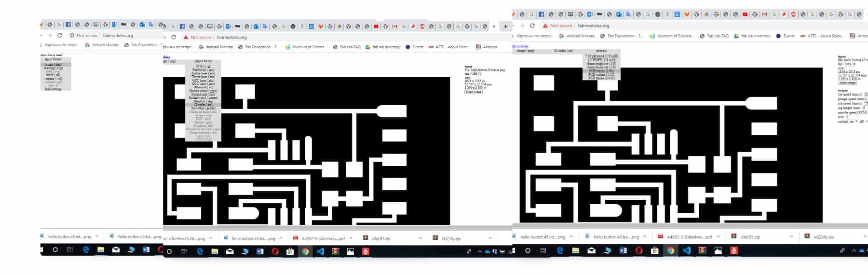
Task: Choose load settings in the left window menu
Action: [54, 89]
